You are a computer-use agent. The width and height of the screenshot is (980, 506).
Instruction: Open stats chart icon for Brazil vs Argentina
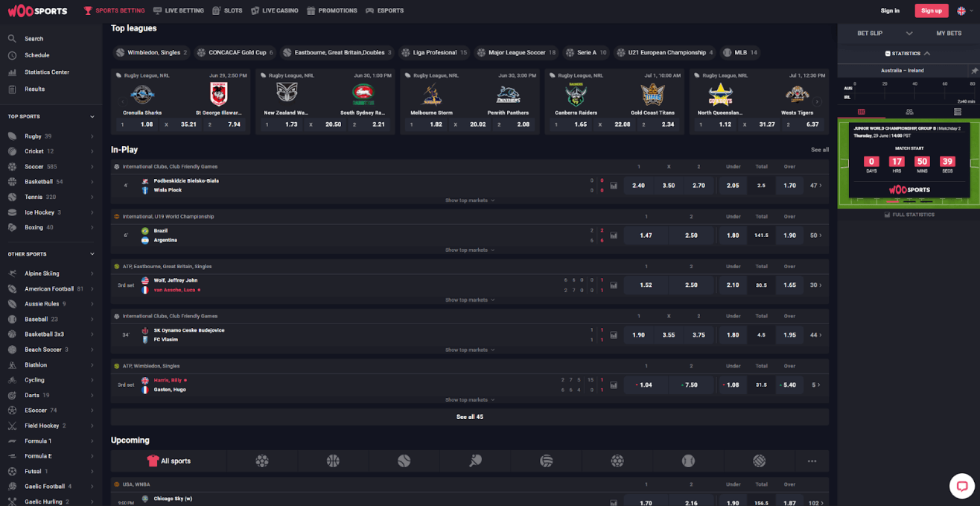coord(614,235)
